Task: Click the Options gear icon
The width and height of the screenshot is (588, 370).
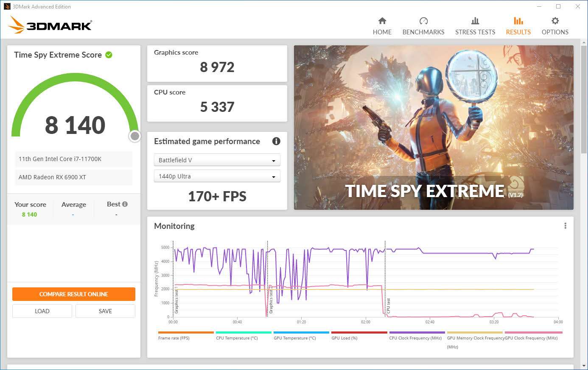Action: tap(555, 21)
